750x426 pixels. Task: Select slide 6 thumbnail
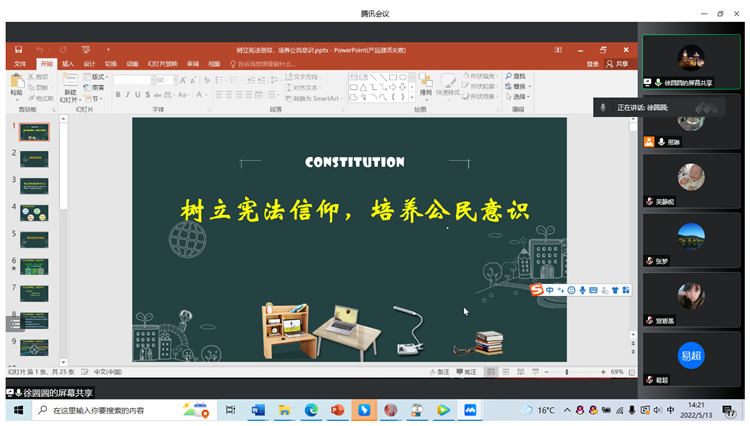tap(34, 267)
